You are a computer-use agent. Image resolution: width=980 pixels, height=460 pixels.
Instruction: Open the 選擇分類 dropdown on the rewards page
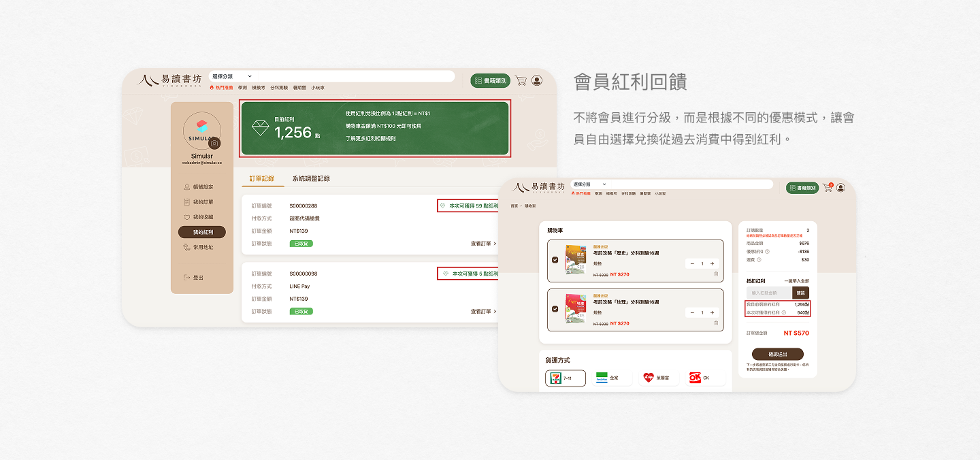[231, 76]
